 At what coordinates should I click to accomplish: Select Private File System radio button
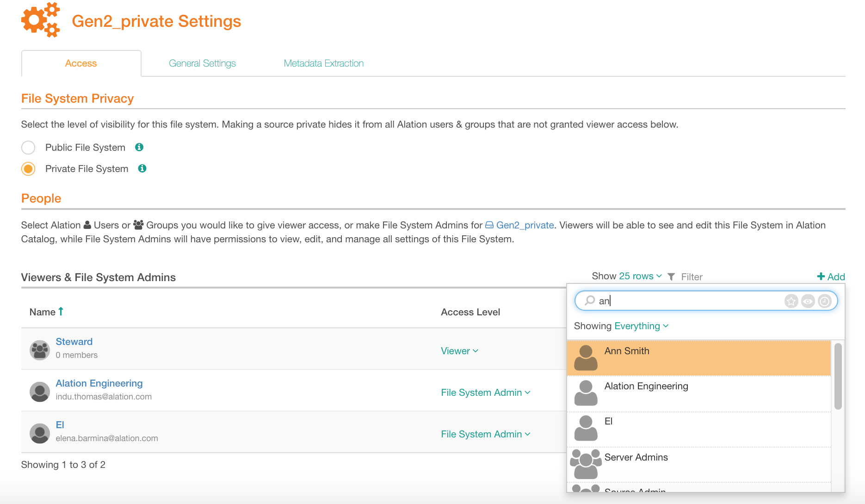pyautogui.click(x=28, y=169)
